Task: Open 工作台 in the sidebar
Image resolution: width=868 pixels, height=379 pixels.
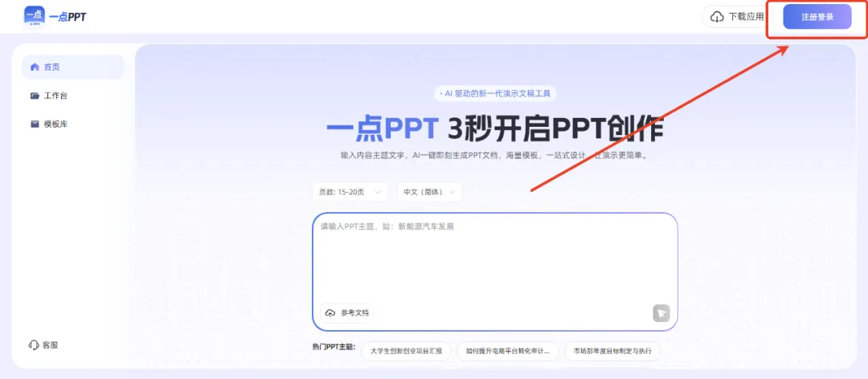Action: (x=72, y=96)
